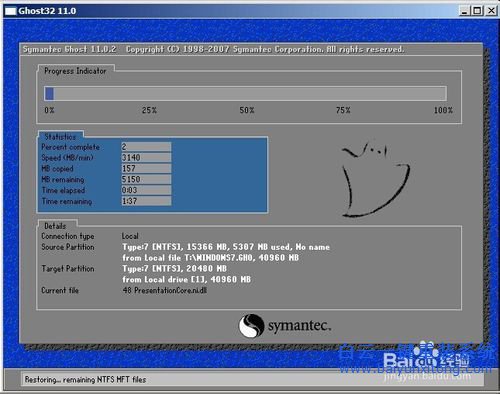
Task: Click the Symantec yin-yang logo
Action: click(251, 326)
